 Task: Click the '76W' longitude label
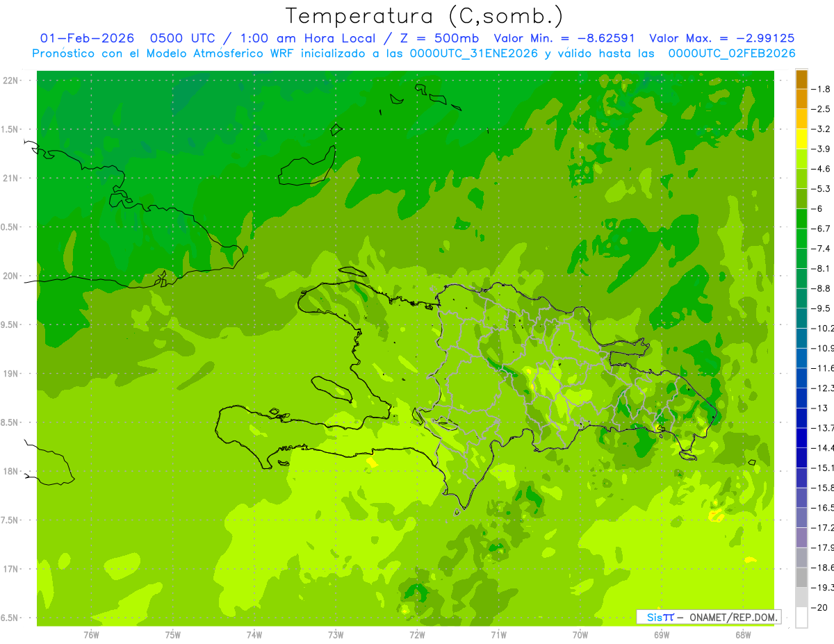click(x=91, y=634)
